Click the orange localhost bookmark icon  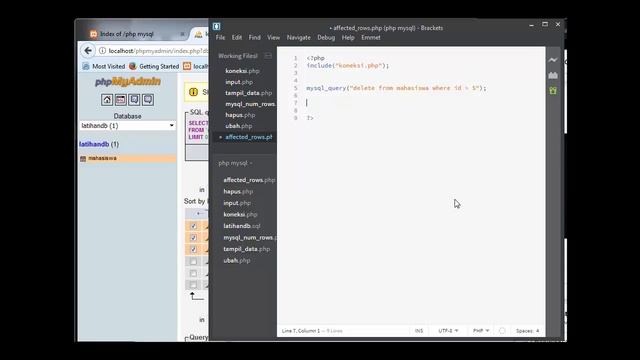click(x=187, y=66)
